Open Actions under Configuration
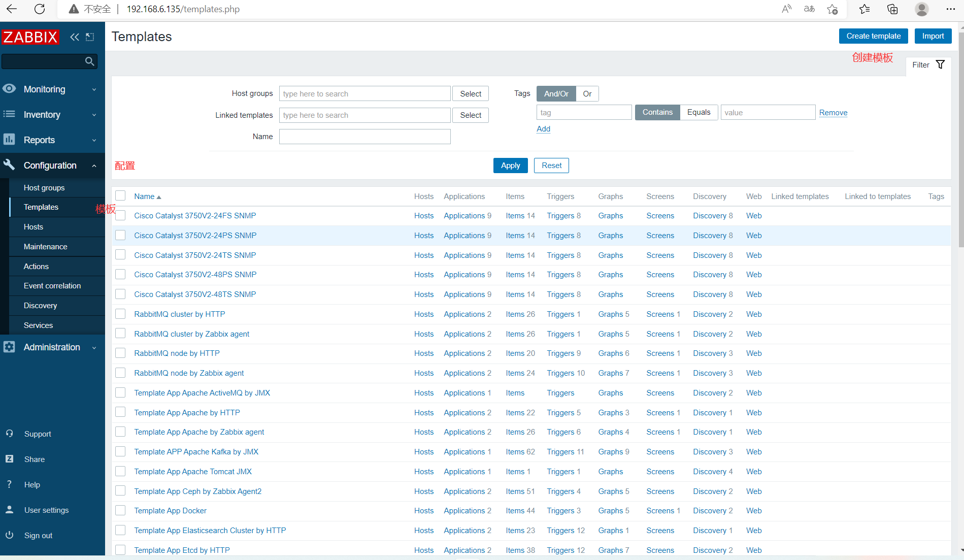Image resolution: width=964 pixels, height=560 pixels. [37, 266]
